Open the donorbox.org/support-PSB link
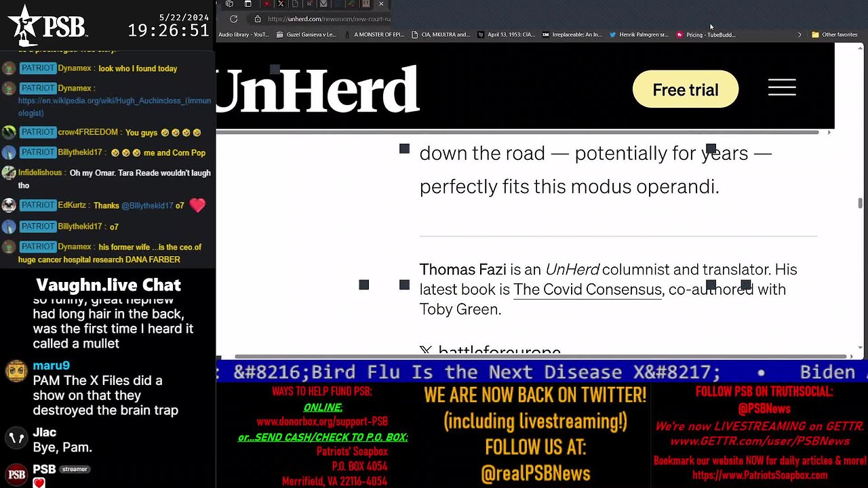 (x=322, y=422)
